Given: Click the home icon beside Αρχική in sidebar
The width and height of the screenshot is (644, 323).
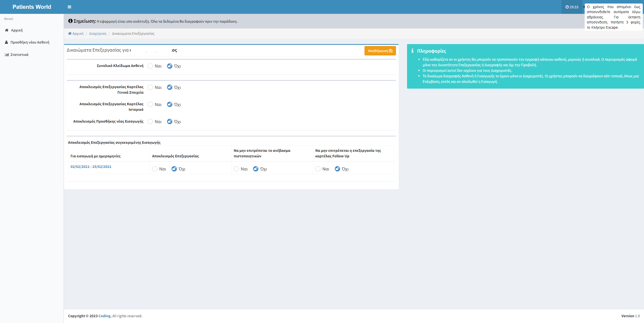Looking at the screenshot, I should click(x=7, y=30).
